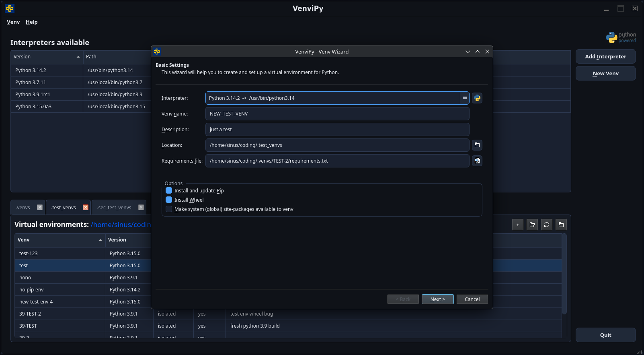Image resolution: width=644 pixels, height=355 pixels.
Task: Enable global site-packages checkbox
Action: coord(169,209)
